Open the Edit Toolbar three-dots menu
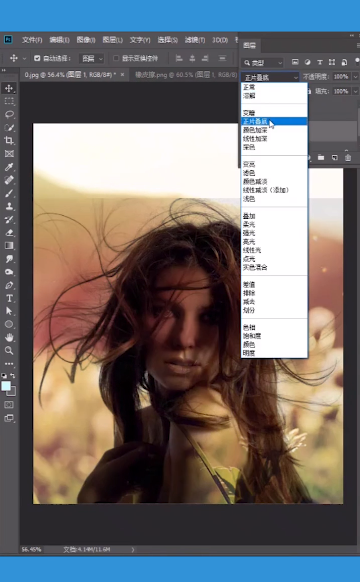 click(x=9, y=364)
